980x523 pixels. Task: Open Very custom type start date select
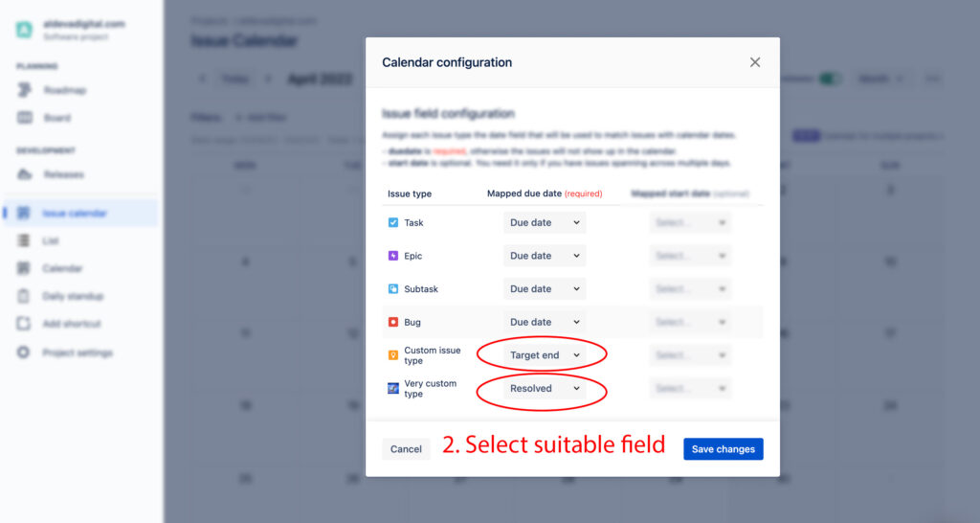(690, 389)
